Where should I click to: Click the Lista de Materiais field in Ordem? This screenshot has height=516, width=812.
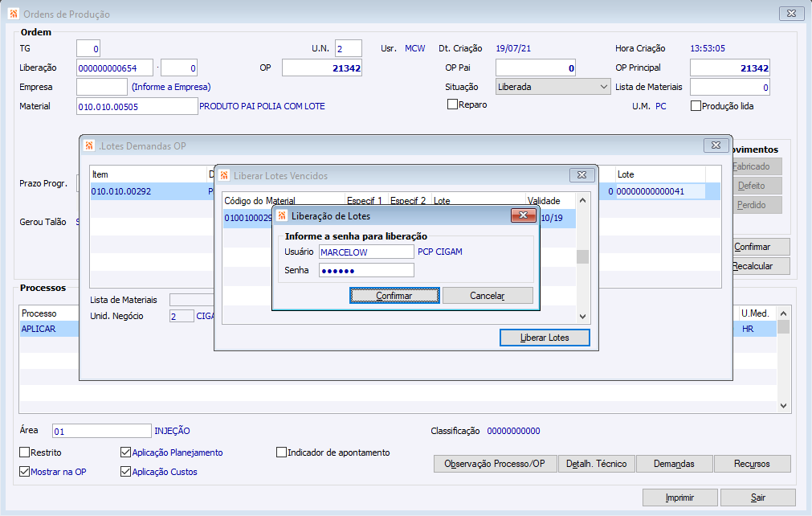[x=729, y=87]
